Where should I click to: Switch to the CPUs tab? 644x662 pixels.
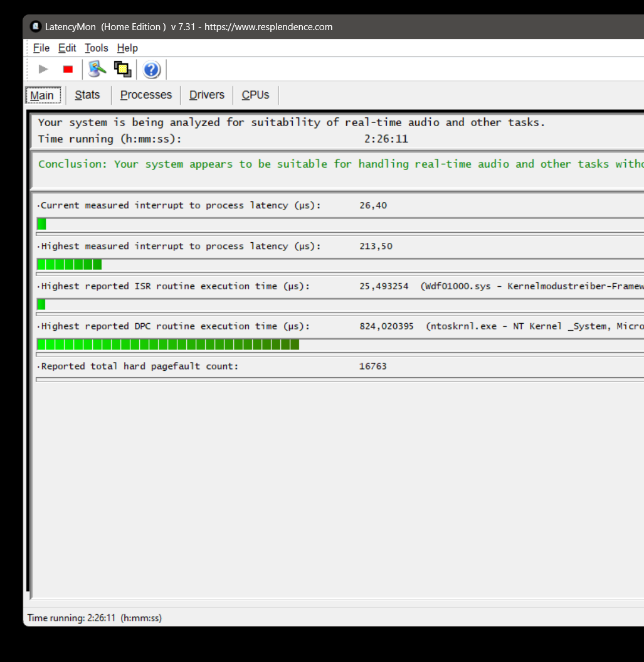coord(255,95)
